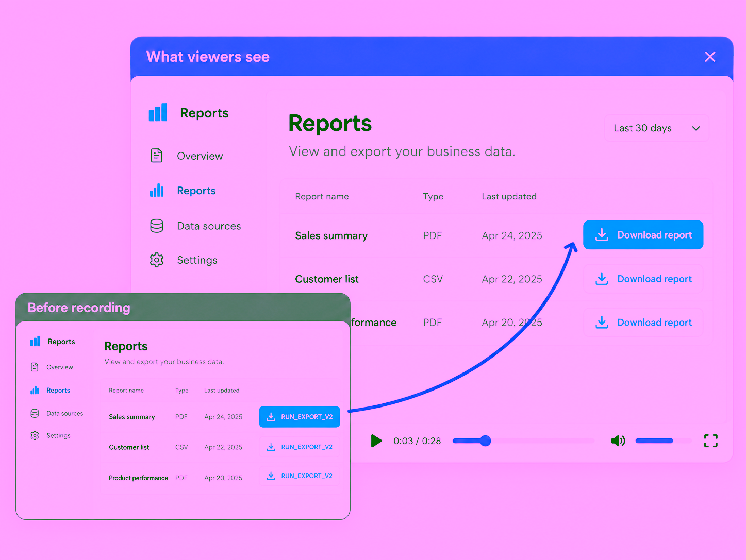Screen dimensions: 746x560
Task: Enter fullscreen with the corner-brackets icon
Action: pyautogui.click(x=710, y=440)
